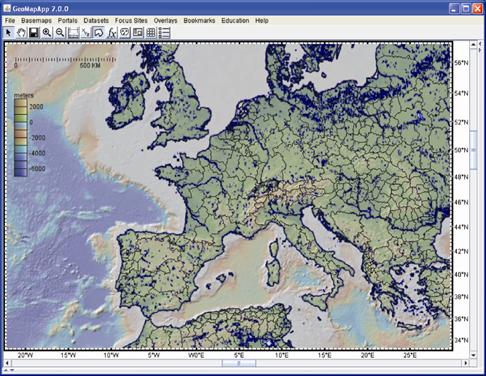The width and height of the screenshot is (486, 376).
Task: Open the profile tool icon
Action: pyautogui.click(x=86, y=33)
